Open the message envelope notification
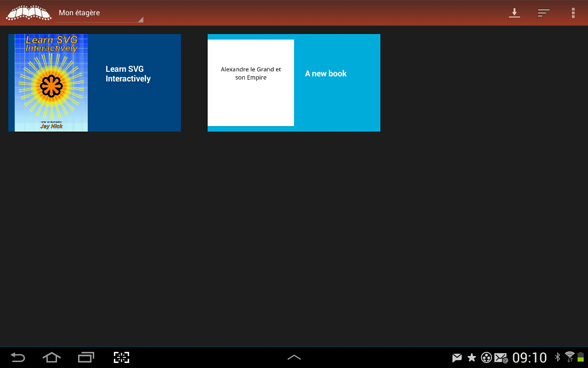The height and width of the screenshot is (368, 588). (x=457, y=358)
